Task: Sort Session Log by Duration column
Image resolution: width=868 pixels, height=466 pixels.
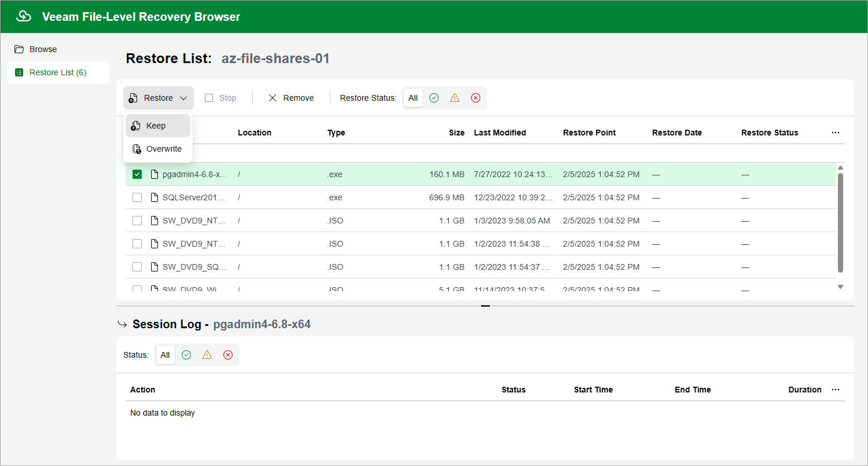Action: click(x=805, y=390)
